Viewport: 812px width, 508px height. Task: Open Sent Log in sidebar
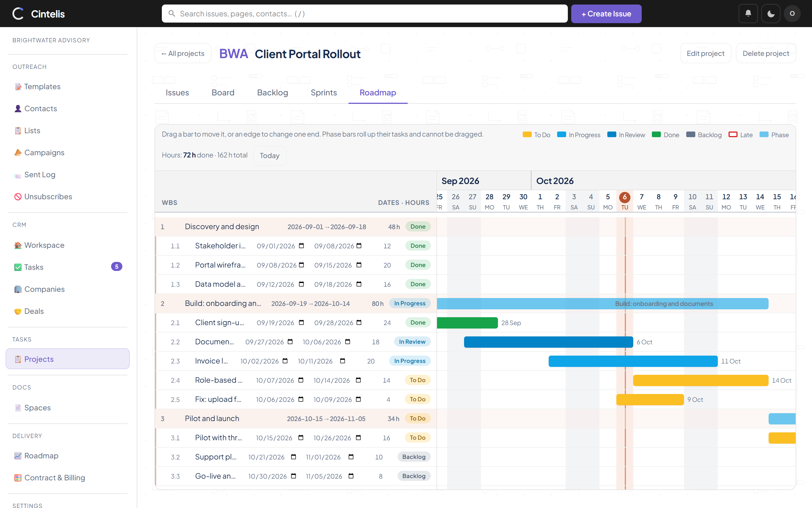[x=68, y=175]
